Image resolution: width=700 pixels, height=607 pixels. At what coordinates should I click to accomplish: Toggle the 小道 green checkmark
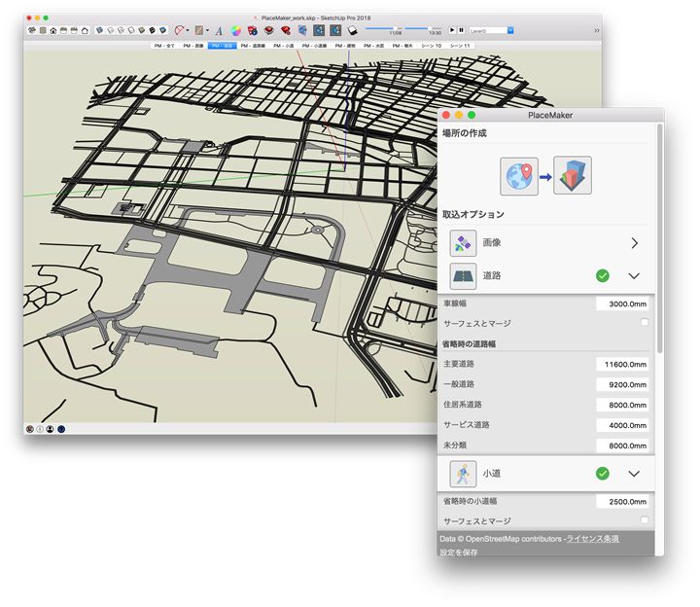pos(602,474)
